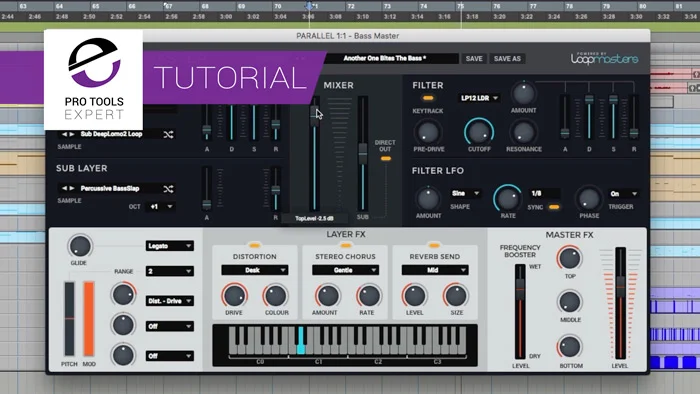Open the Reverb Send Mid dropdown
Viewport: 700px width, 394px height.
(435, 270)
